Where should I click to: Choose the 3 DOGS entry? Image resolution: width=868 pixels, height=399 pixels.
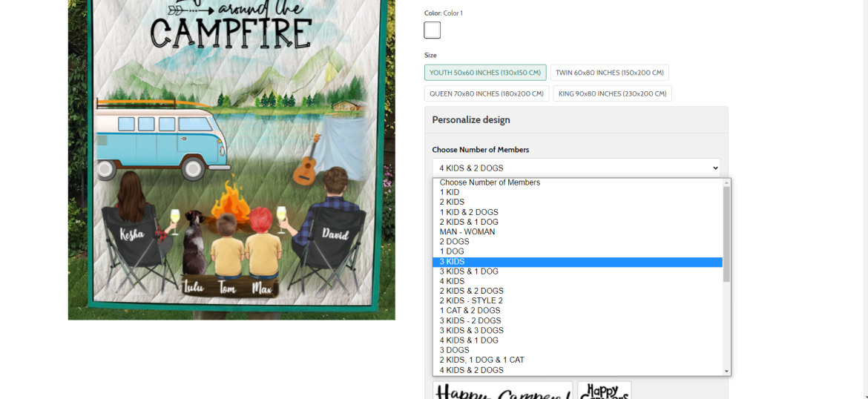point(577,350)
